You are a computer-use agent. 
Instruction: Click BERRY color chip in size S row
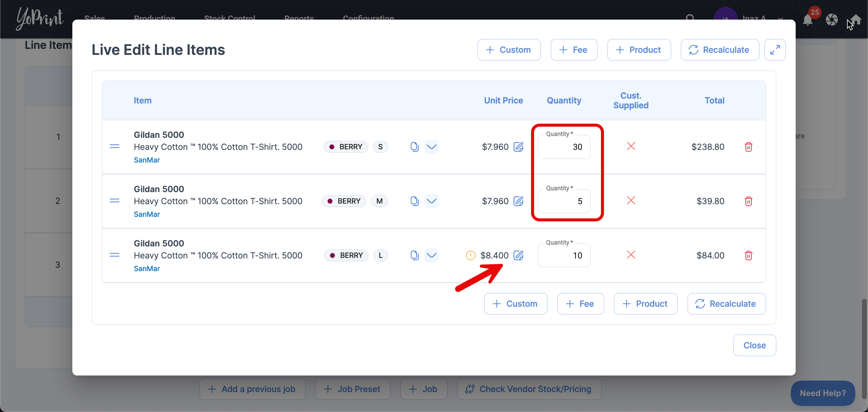click(345, 147)
